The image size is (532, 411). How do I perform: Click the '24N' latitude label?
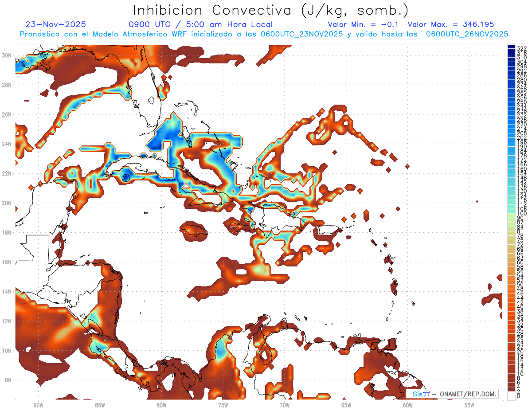click(x=7, y=144)
